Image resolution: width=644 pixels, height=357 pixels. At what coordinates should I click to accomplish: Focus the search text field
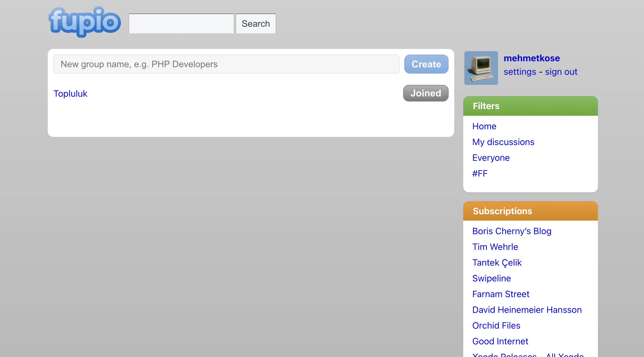(x=181, y=24)
